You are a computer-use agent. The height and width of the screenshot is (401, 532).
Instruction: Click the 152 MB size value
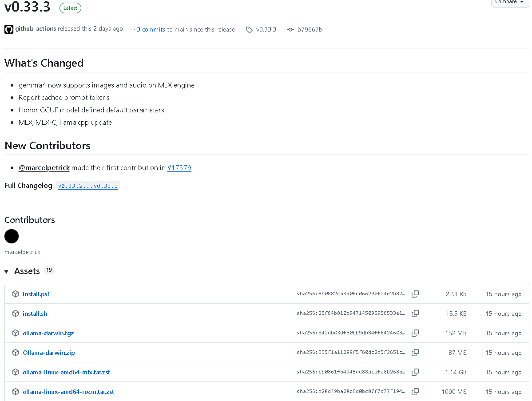(456, 333)
